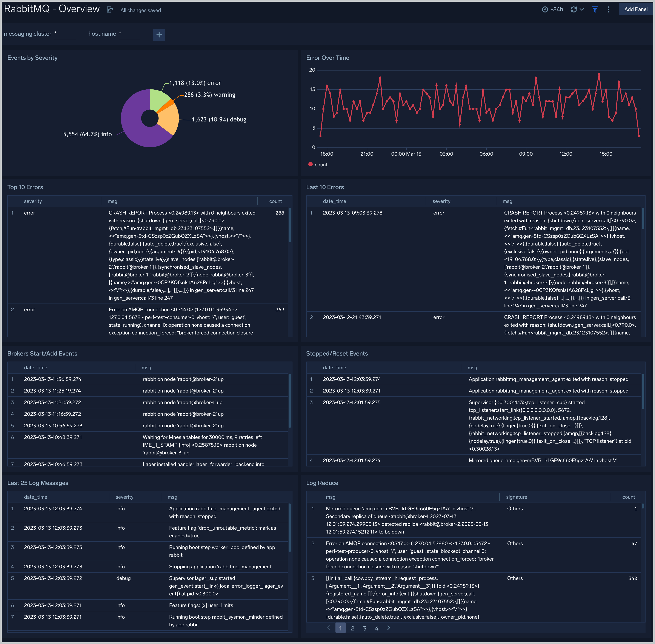
Task: Click Stopped/Reset Events msg column header
Action: [472, 368]
